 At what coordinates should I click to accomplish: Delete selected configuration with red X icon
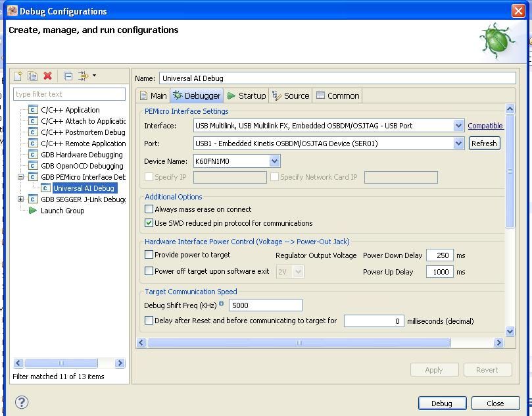[x=48, y=76]
